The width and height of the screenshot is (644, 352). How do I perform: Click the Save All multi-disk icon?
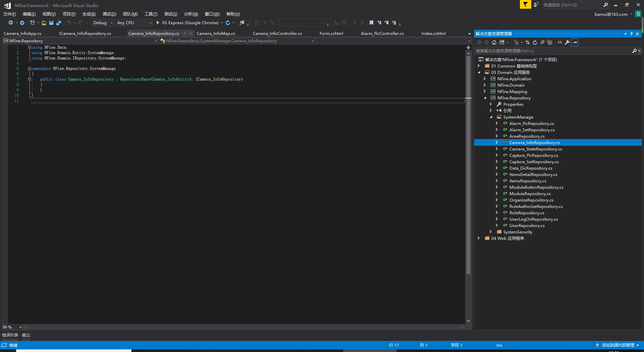tap(59, 23)
